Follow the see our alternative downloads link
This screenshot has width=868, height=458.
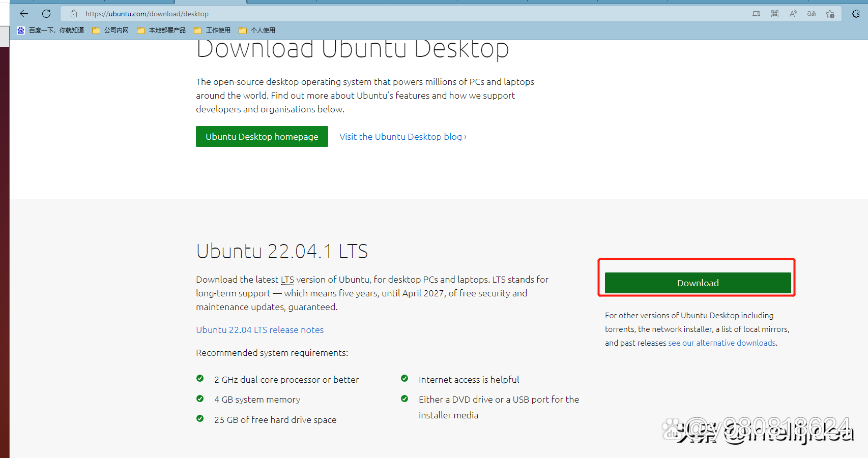click(722, 343)
